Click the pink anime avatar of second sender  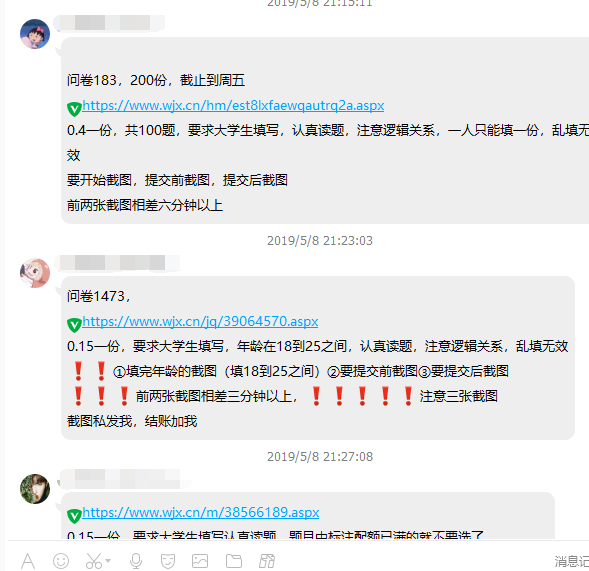point(35,273)
